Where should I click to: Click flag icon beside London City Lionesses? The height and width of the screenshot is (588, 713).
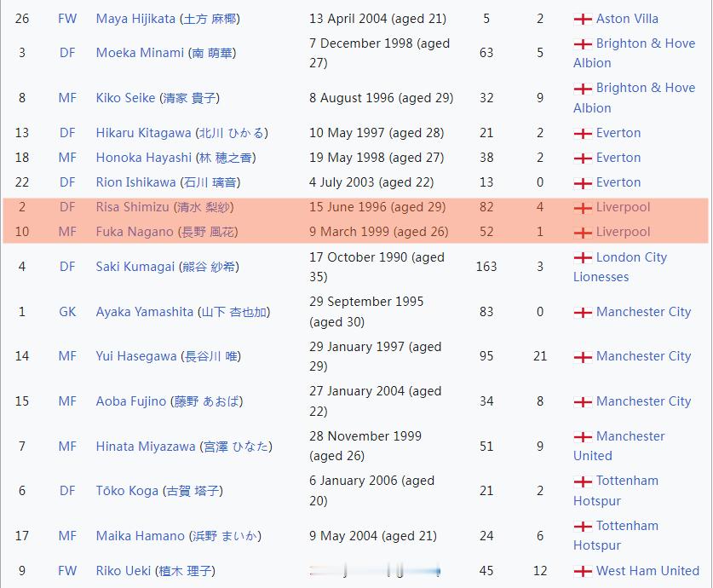click(583, 257)
